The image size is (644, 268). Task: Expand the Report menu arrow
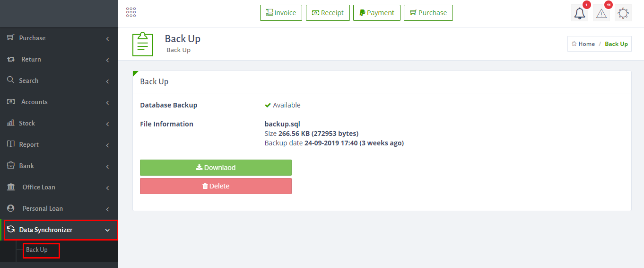[107, 145]
